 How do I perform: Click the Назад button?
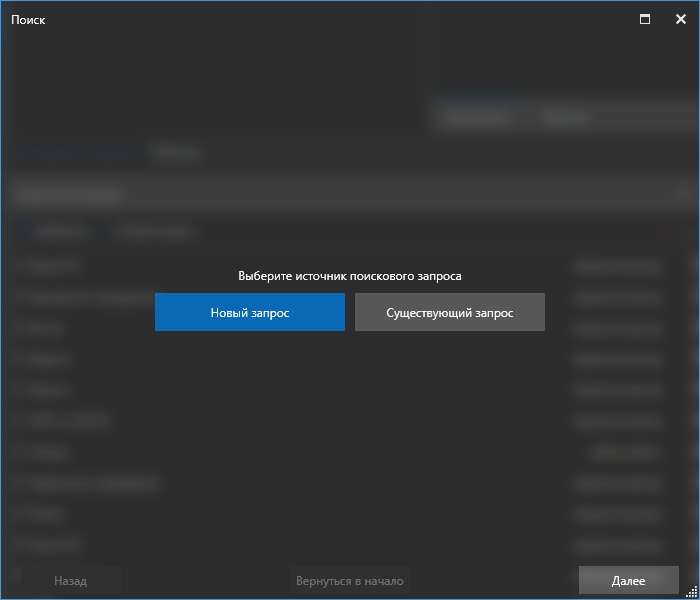point(70,580)
